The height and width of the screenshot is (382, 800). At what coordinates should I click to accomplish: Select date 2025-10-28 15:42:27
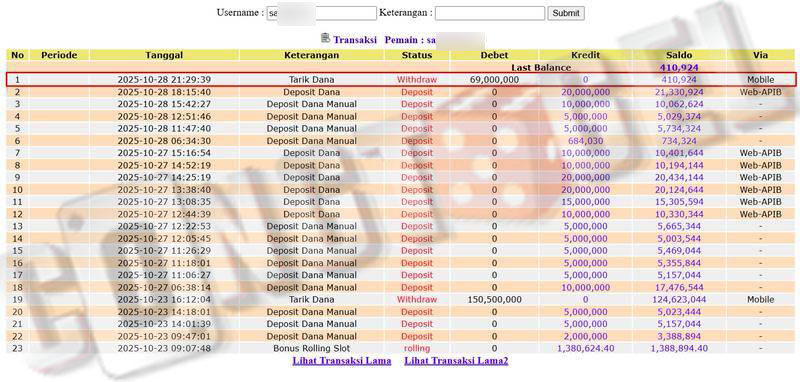tap(164, 104)
